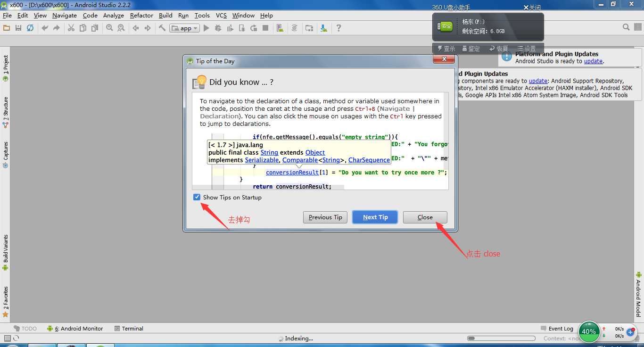Click the Replace toolbar icon

[x=121, y=28]
